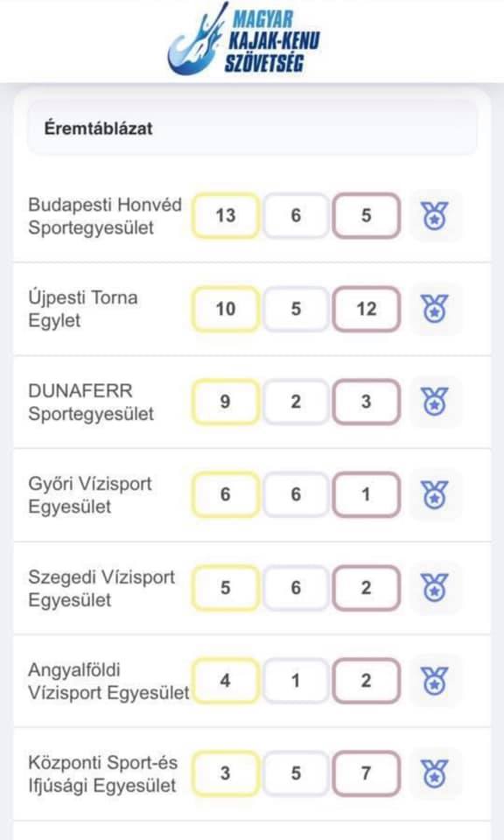Open DUNAFERR Sportegyesület medal icon
Screen dimensions: 504x840
[435, 402]
